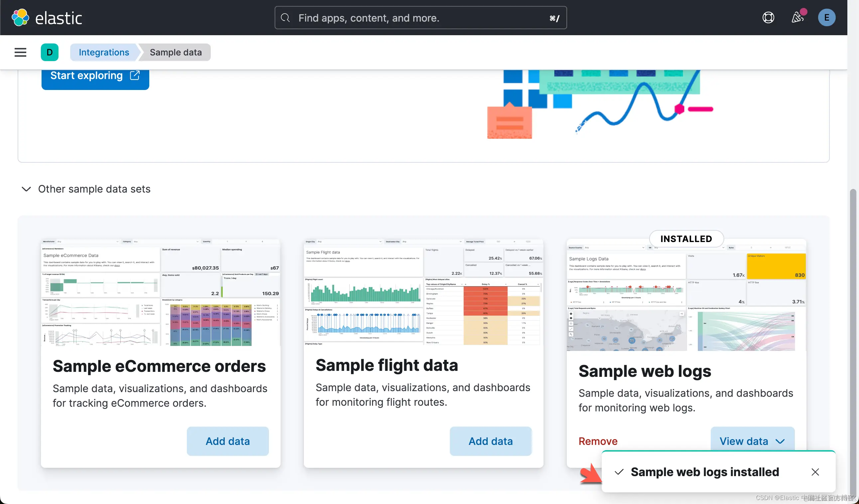
Task: Open the newsfeed celebration icon
Action: click(797, 18)
